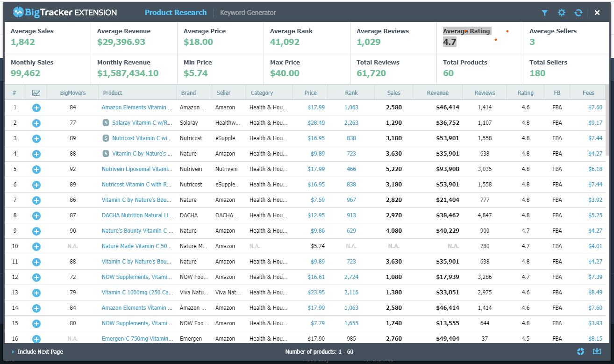Open Vitamin C 1000mg (250 Ca... product link

(x=137, y=293)
